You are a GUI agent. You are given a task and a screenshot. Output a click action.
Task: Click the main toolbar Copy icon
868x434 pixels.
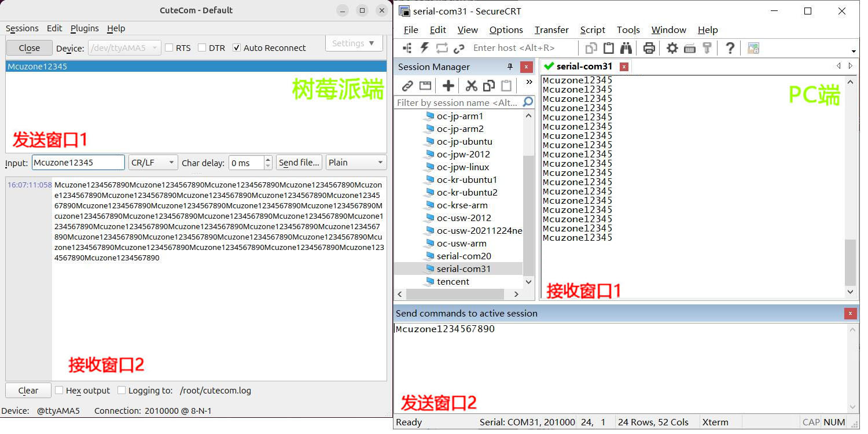(591, 48)
